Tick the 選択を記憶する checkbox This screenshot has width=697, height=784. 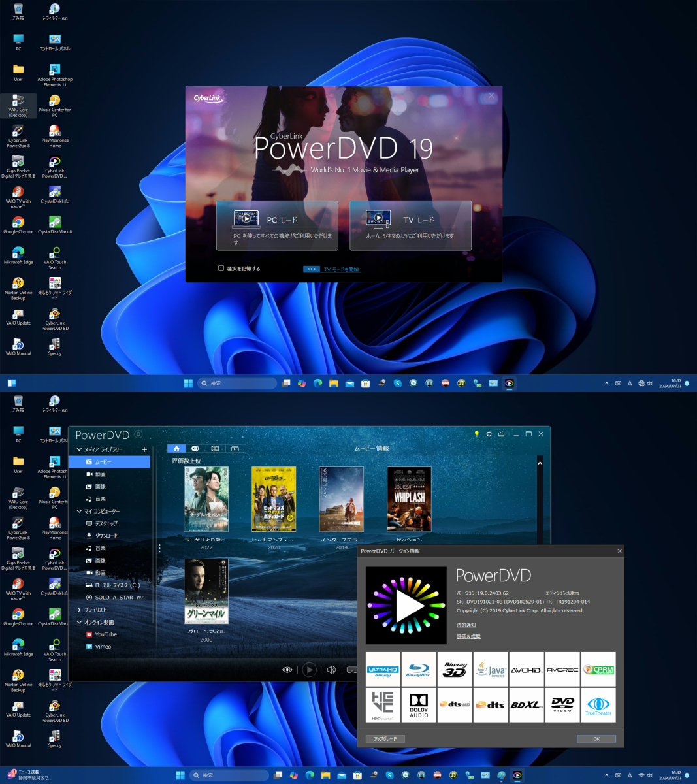pyautogui.click(x=221, y=269)
